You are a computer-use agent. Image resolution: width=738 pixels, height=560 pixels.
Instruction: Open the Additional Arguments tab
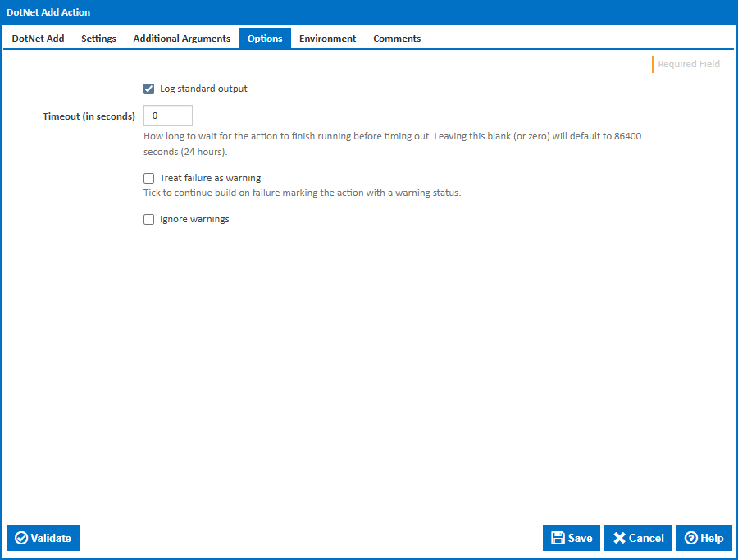181,38
